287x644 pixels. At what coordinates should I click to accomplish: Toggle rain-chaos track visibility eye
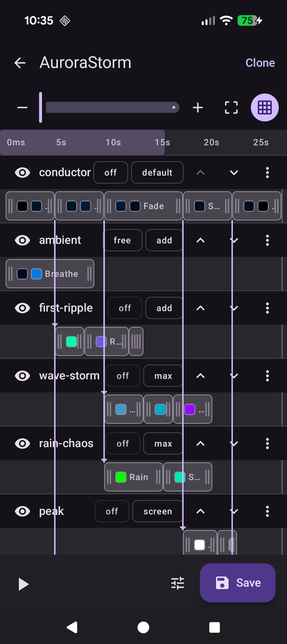[x=23, y=444]
